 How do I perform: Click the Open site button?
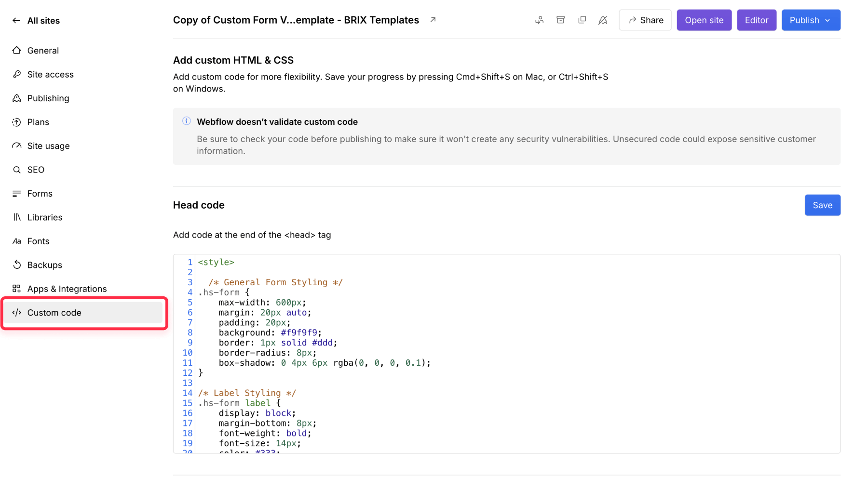(704, 20)
